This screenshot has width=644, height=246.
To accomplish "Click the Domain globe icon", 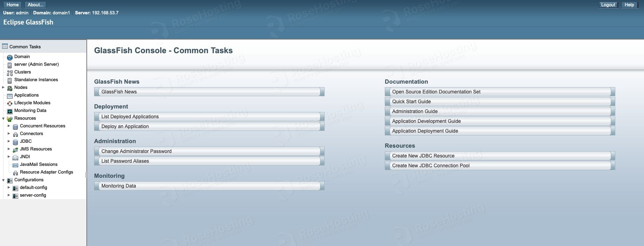I will click(10, 57).
